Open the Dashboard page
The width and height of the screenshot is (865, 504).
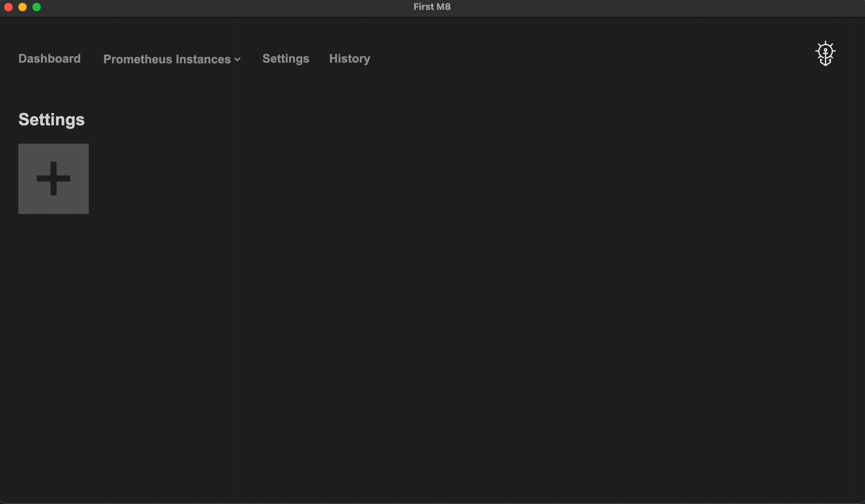pos(49,58)
